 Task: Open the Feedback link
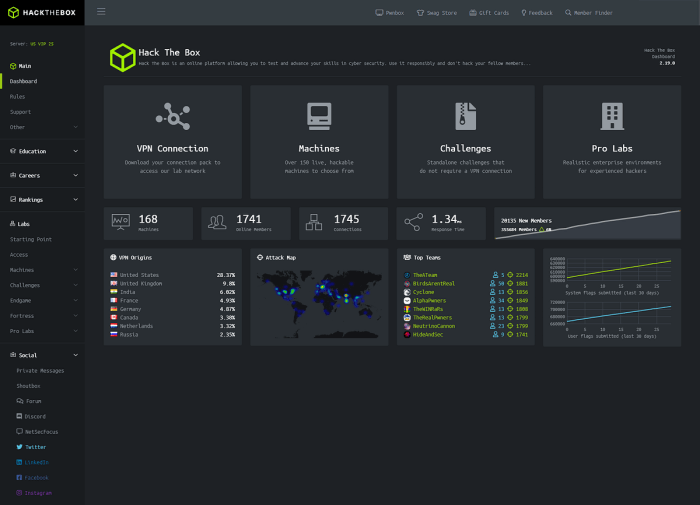point(537,13)
